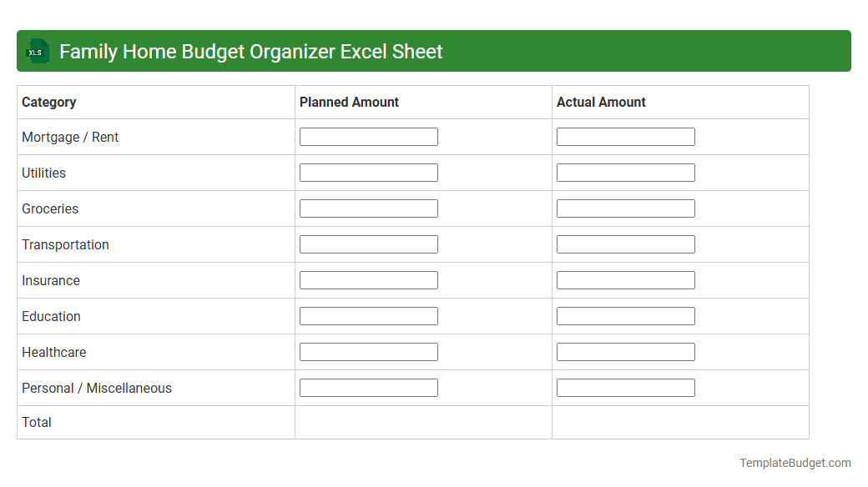Viewport: 868px width, 487px height.
Task: Click the Total row label
Action: (x=37, y=422)
